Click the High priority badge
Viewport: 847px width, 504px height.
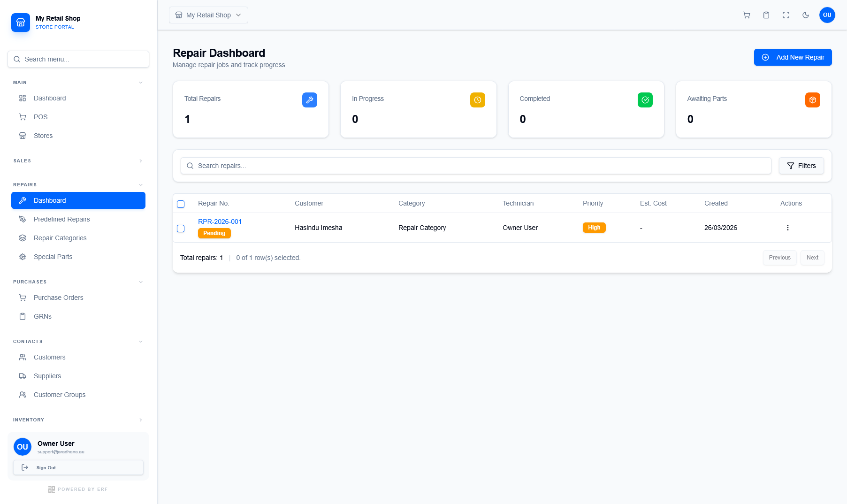coord(594,228)
